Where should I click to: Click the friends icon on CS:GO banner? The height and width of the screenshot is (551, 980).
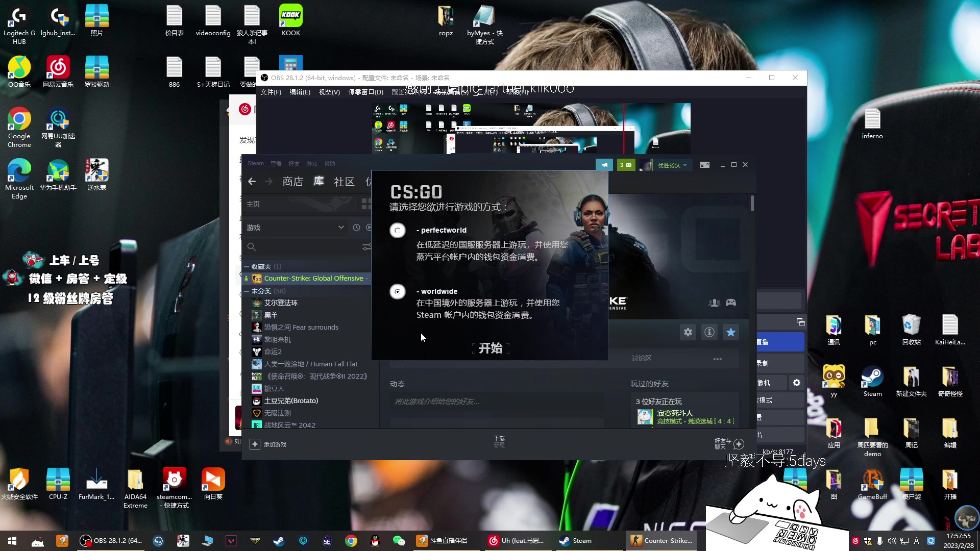point(714,303)
